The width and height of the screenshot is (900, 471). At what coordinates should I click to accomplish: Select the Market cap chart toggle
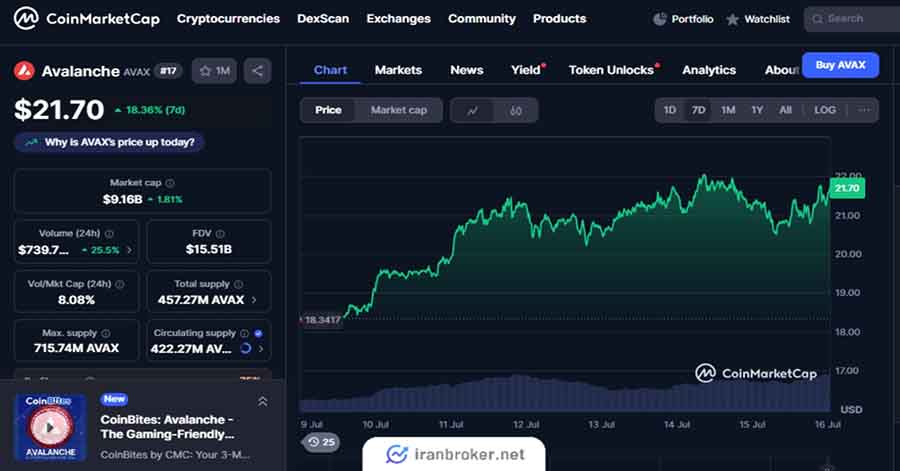pyautogui.click(x=399, y=110)
